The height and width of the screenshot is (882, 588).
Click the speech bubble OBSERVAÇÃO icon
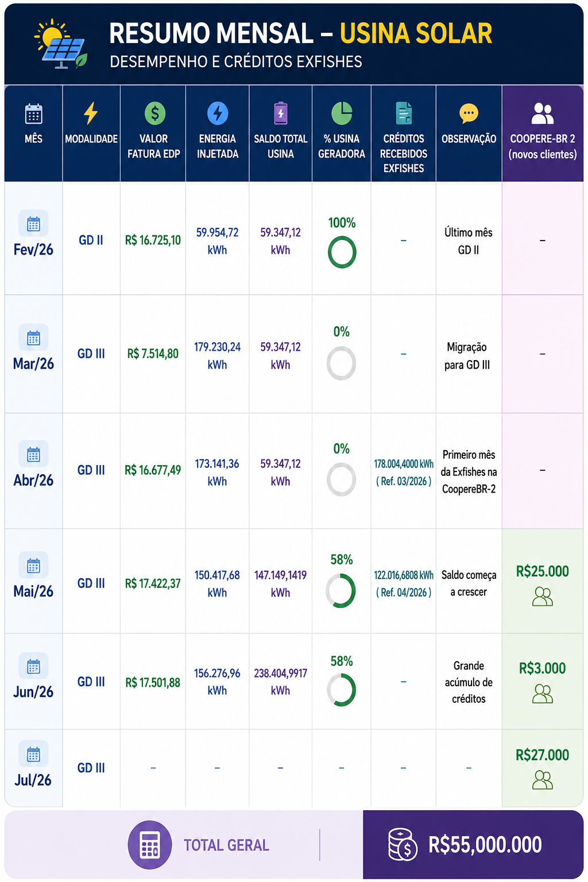click(469, 114)
